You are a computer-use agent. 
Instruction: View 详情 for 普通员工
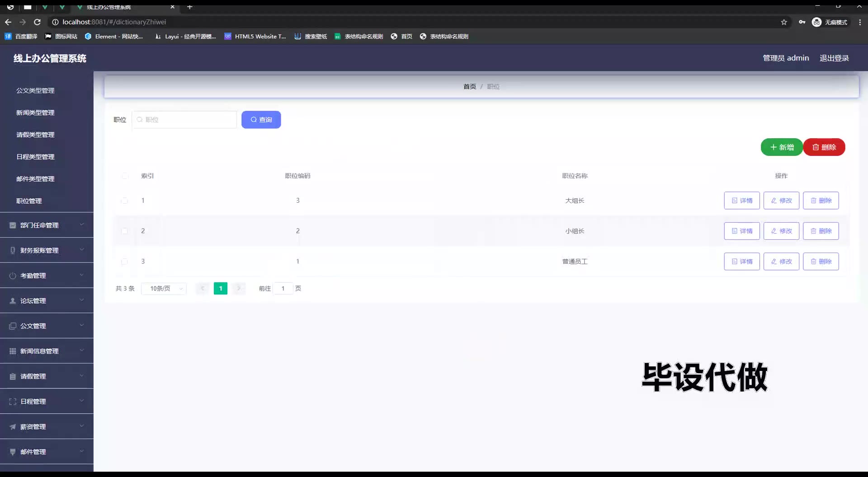(x=742, y=262)
